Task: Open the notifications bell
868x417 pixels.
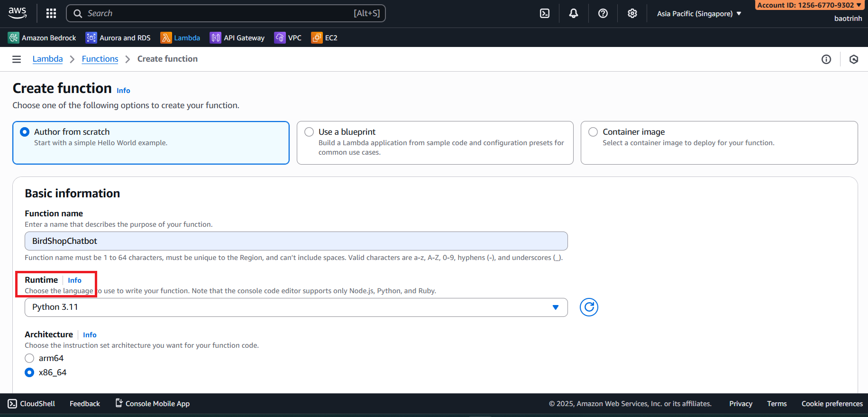Action: pos(574,13)
